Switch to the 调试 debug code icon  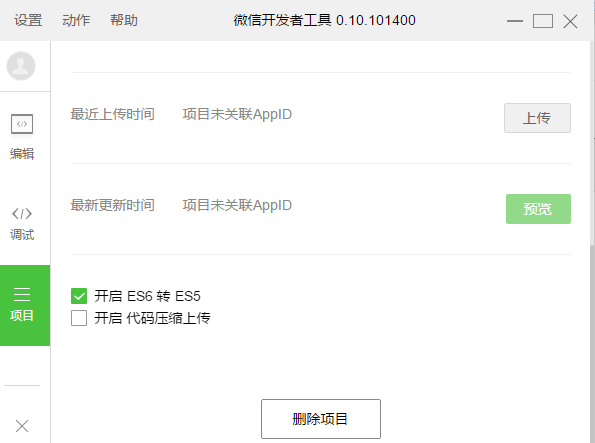[22, 214]
